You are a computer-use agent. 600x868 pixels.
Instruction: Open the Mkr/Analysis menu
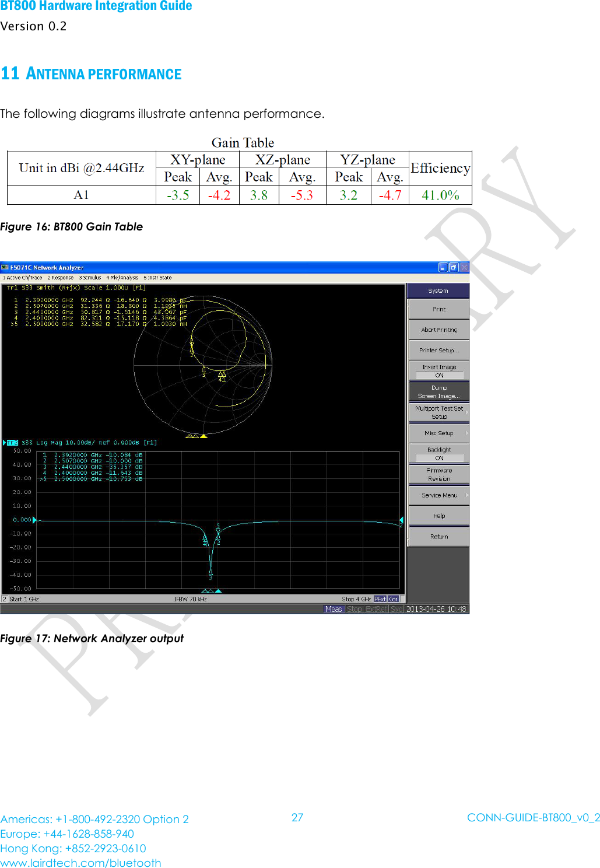tap(122, 278)
